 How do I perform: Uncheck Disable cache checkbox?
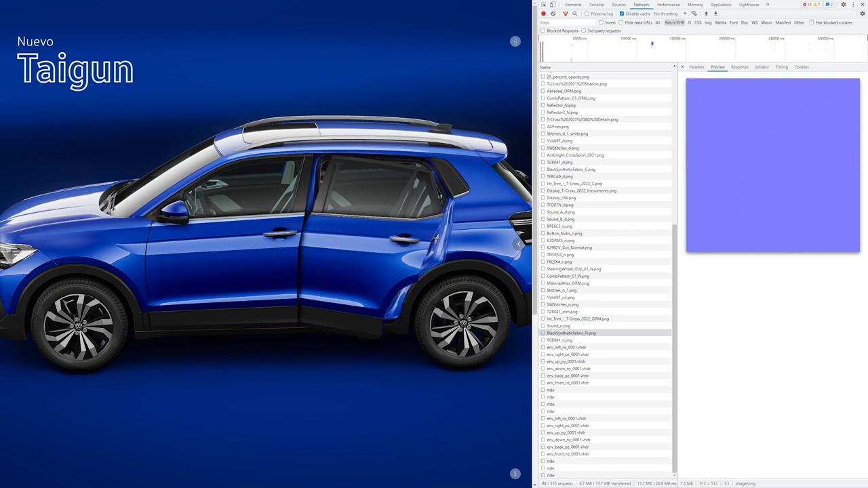[x=622, y=14]
